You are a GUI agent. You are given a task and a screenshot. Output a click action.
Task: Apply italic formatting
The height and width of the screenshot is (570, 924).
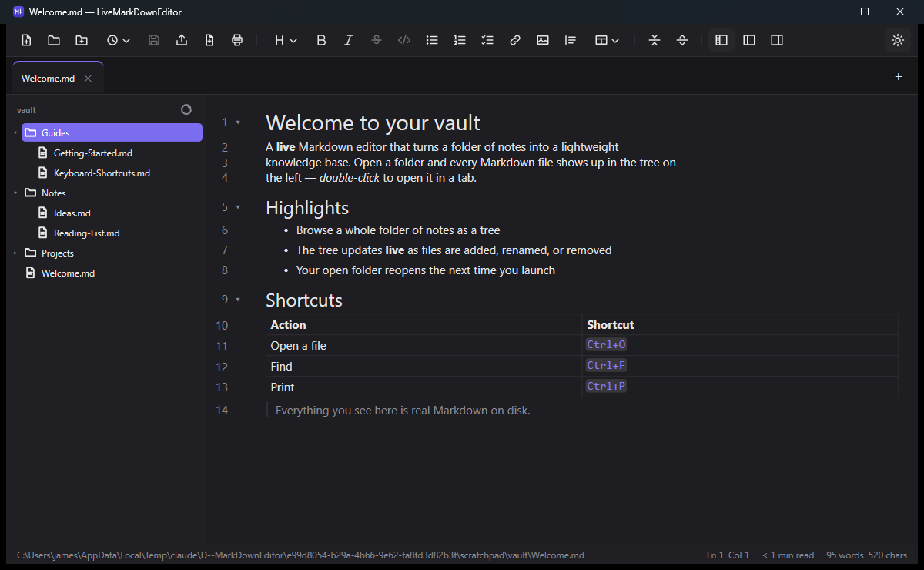coord(349,40)
